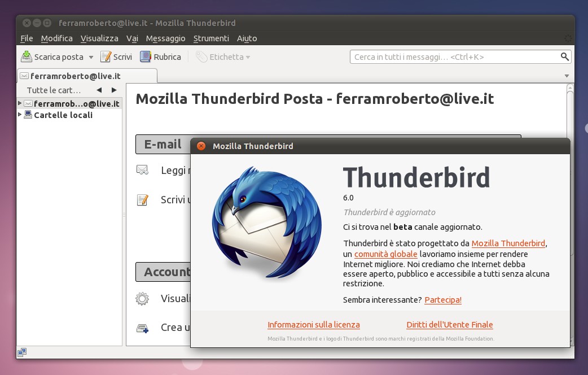Click Thunderbird è aggiornato status text
Viewport: 588px width, 375px height.
pyautogui.click(x=389, y=212)
